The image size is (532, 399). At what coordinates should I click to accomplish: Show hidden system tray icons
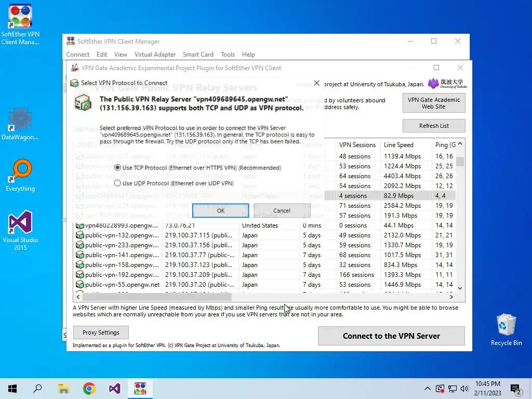click(428, 389)
